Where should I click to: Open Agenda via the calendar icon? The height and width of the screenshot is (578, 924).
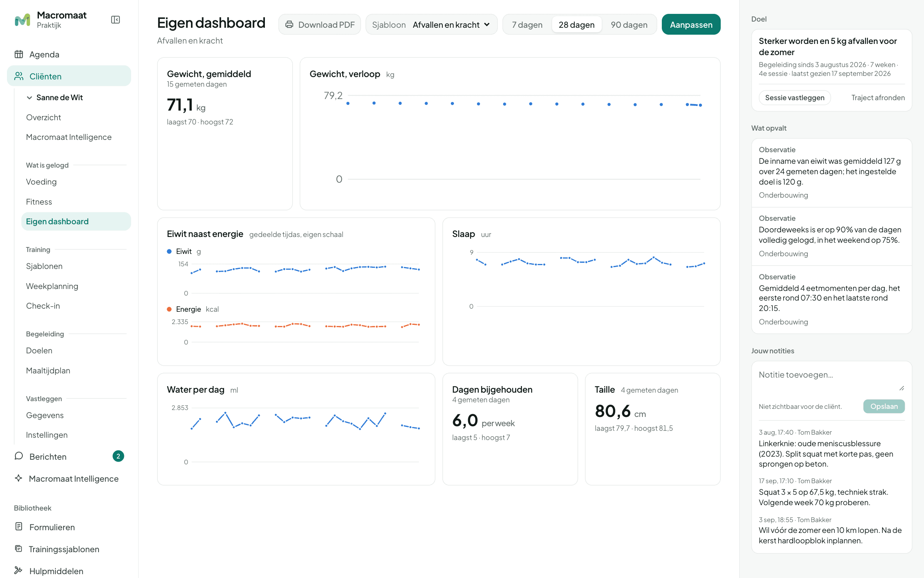coord(19,54)
